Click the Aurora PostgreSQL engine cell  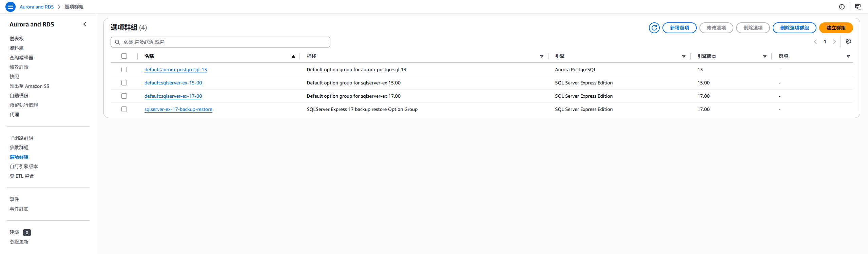pos(576,70)
